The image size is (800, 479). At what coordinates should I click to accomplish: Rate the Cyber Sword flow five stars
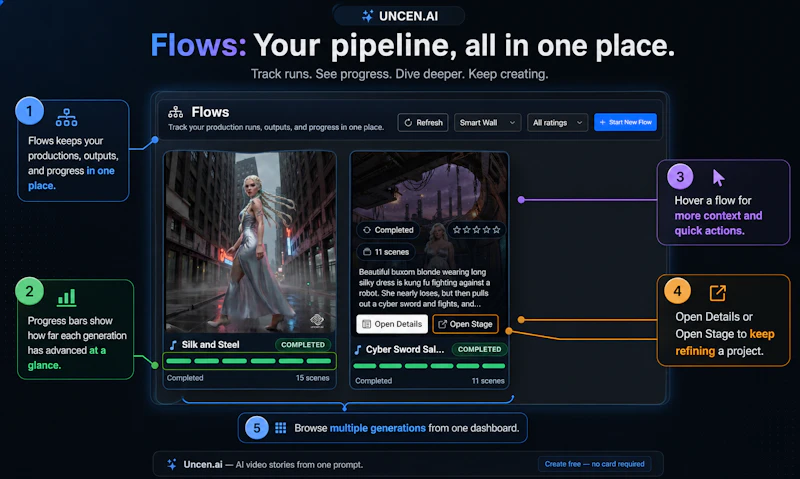[x=496, y=230]
